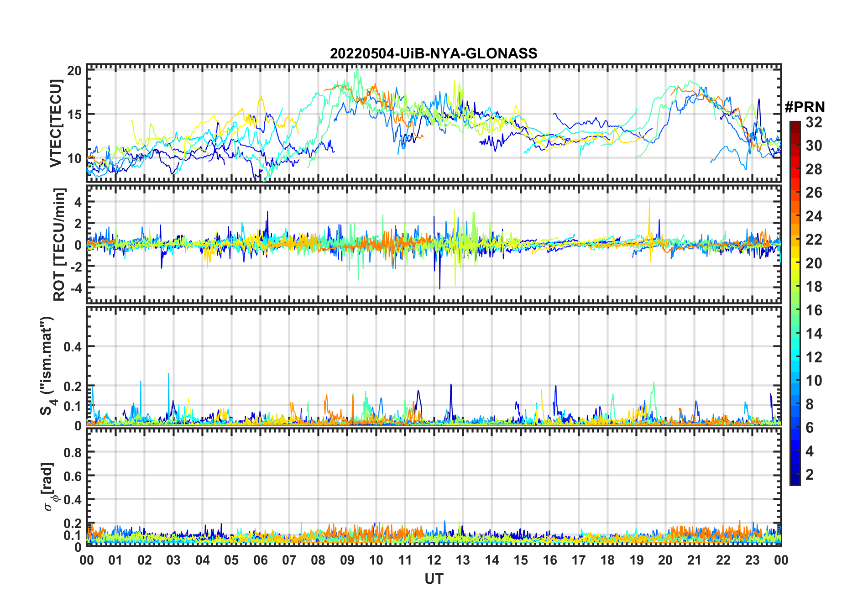Click the 0.6 tick label on the sigma-phi axis
The width and height of the screenshot is (868, 607).
73,476
